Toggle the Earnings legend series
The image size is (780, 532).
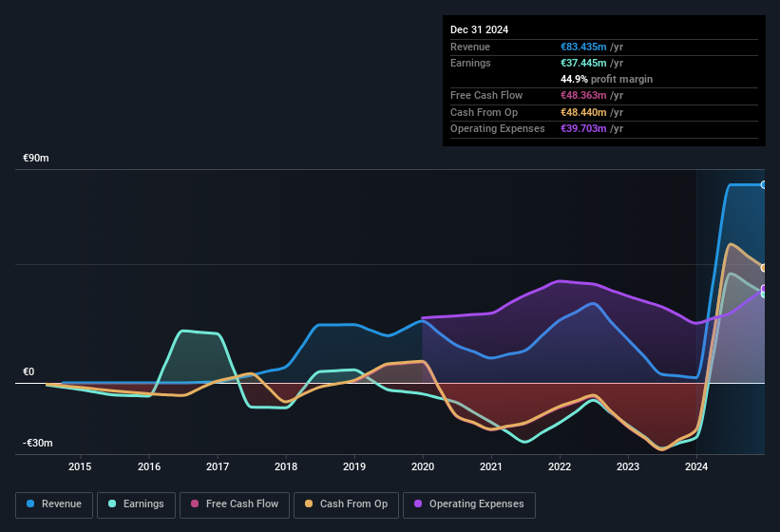[x=136, y=504]
